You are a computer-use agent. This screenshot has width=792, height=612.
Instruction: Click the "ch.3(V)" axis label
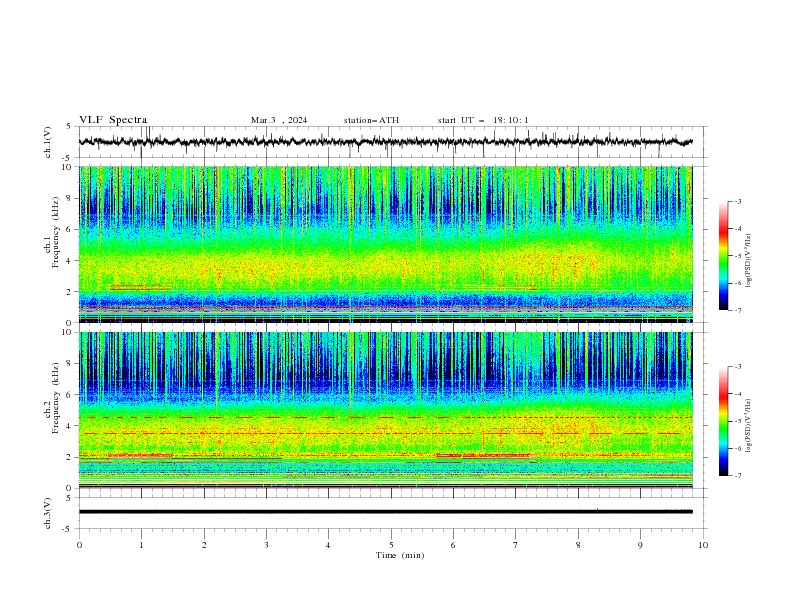(x=48, y=513)
